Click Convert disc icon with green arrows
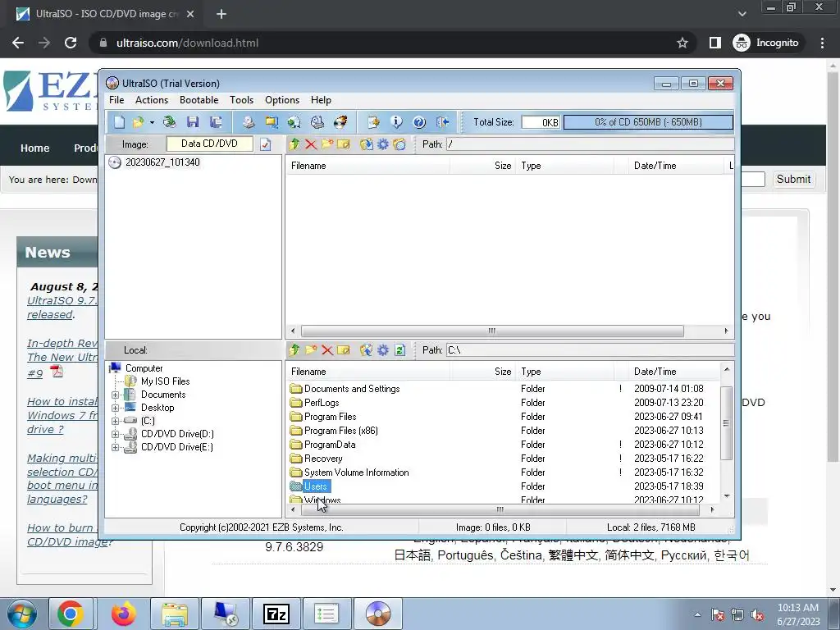This screenshot has width=840, height=630. click(294, 122)
